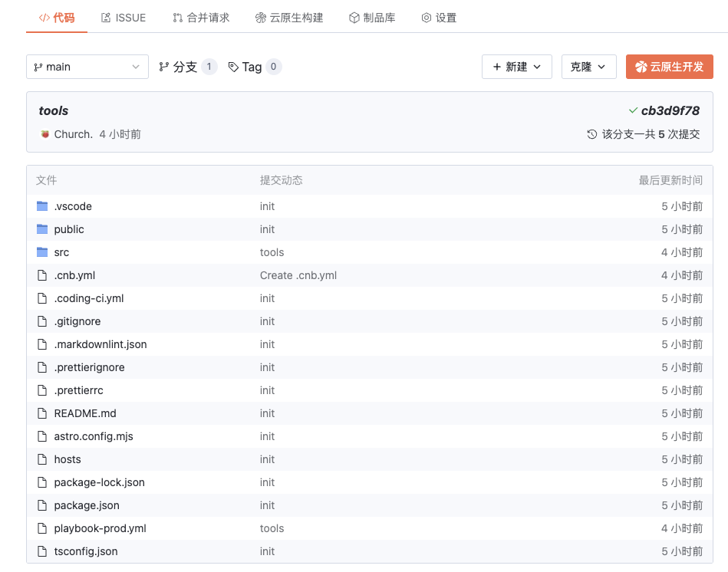Click the commit history clock icon
The height and width of the screenshot is (572, 728).
point(591,134)
